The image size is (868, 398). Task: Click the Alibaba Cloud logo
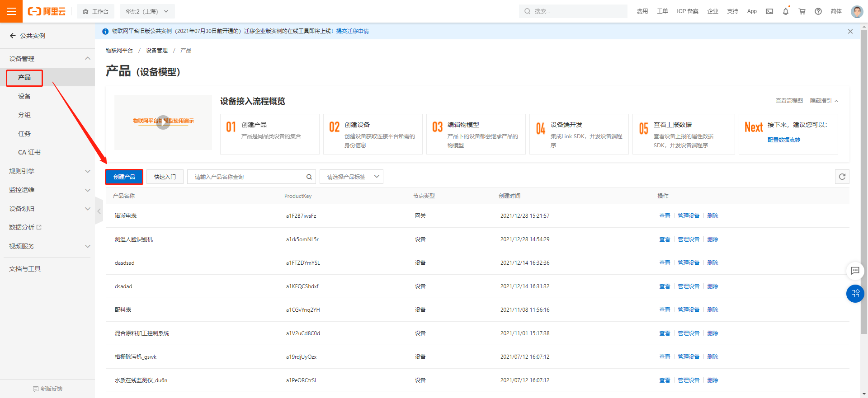[47, 11]
